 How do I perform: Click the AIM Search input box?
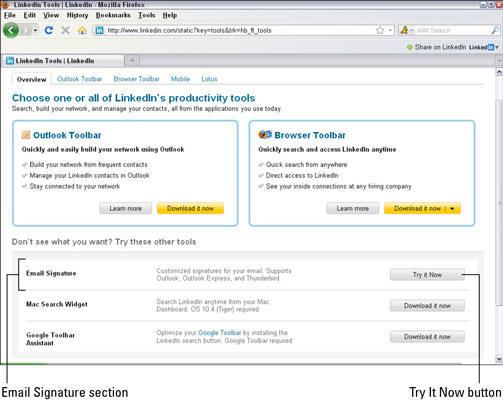click(452, 30)
